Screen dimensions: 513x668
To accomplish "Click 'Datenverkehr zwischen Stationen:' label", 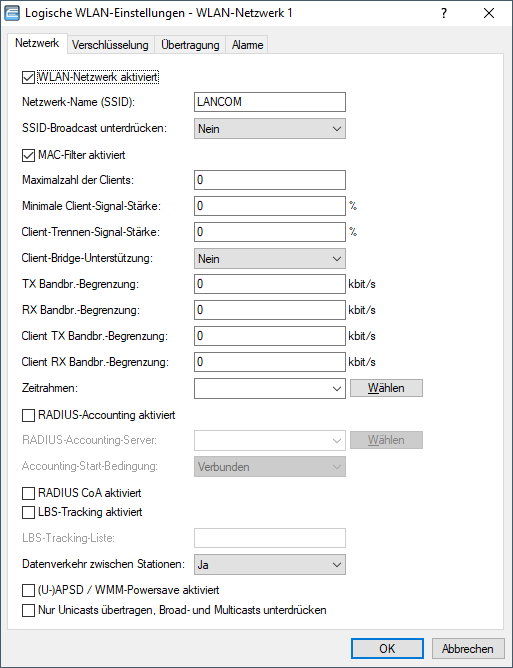I will tap(104, 564).
